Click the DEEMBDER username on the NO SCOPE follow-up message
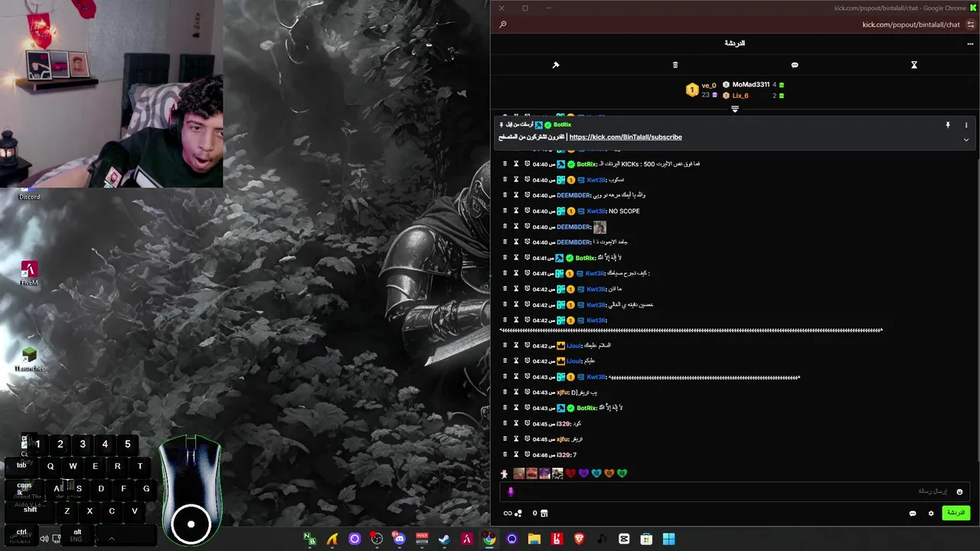 point(573,227)
